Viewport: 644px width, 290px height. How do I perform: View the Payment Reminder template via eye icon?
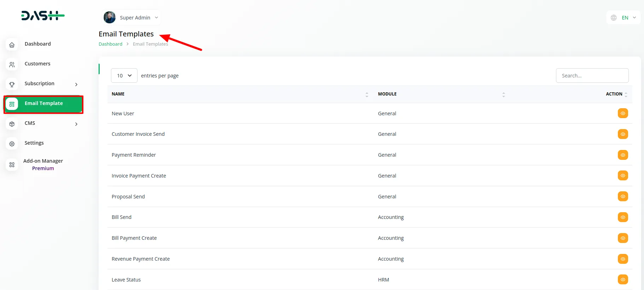[x=622, y=155]
